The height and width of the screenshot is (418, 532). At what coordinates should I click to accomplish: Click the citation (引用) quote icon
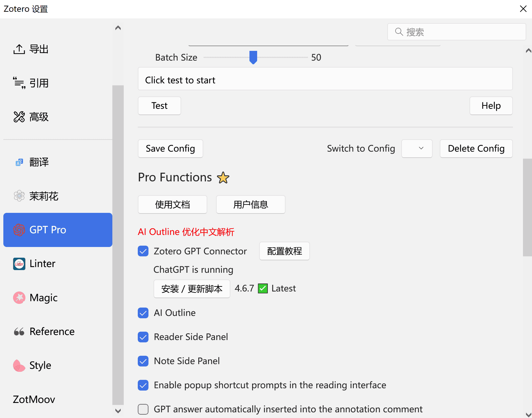pos(19,83)
